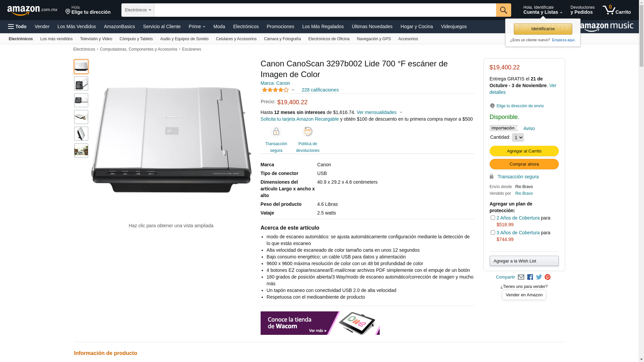The image size is (644, 362).
Task: Expand the Electrónicos search category dropdown
Action: 138,10
